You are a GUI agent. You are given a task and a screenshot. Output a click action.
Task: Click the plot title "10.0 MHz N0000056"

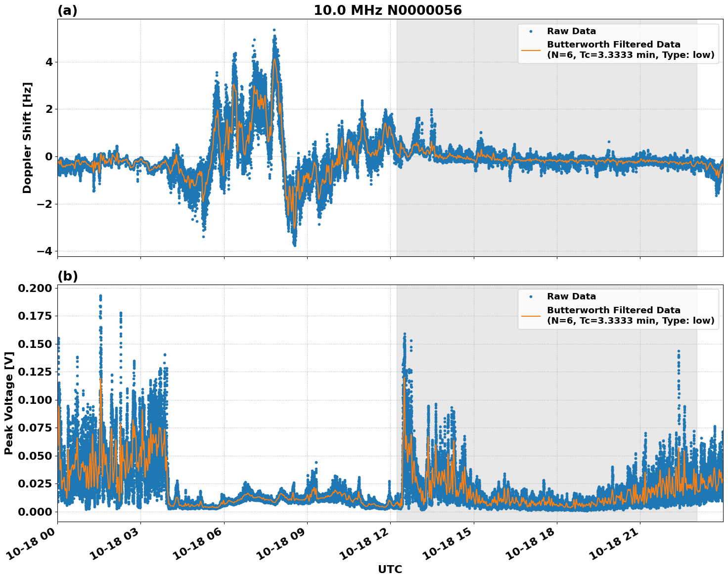click(387, 10)
